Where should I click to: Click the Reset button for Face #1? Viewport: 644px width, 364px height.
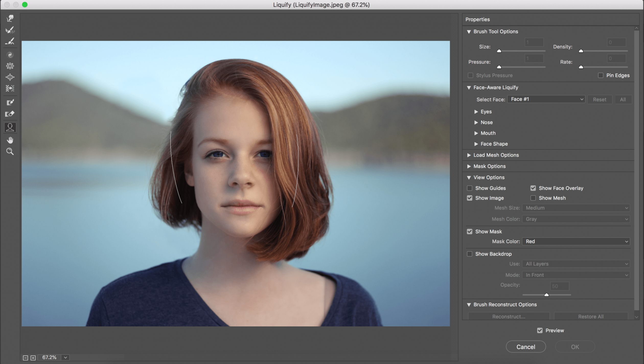coord(599,99)
